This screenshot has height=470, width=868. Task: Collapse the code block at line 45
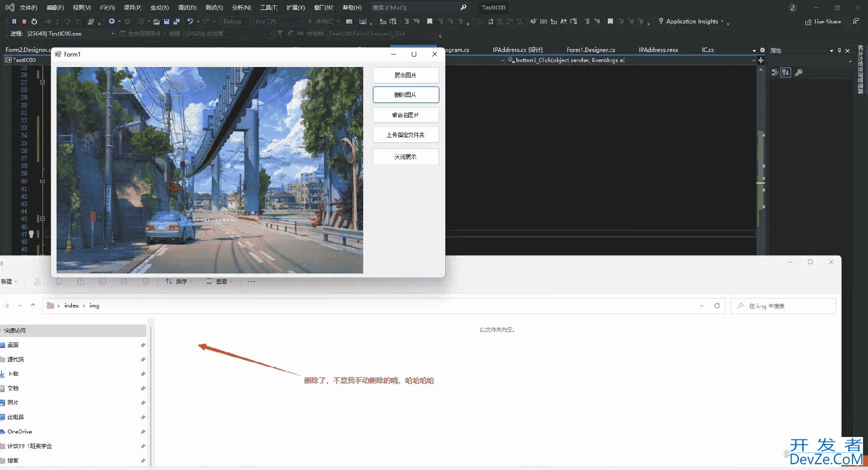click(43, 219)
